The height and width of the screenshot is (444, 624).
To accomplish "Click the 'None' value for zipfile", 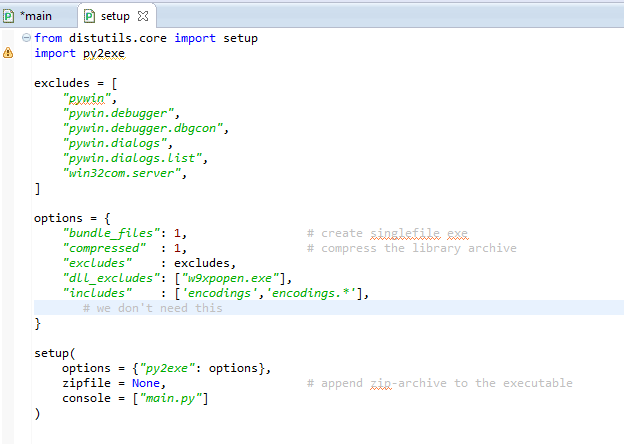I will [x=146, y=384].
